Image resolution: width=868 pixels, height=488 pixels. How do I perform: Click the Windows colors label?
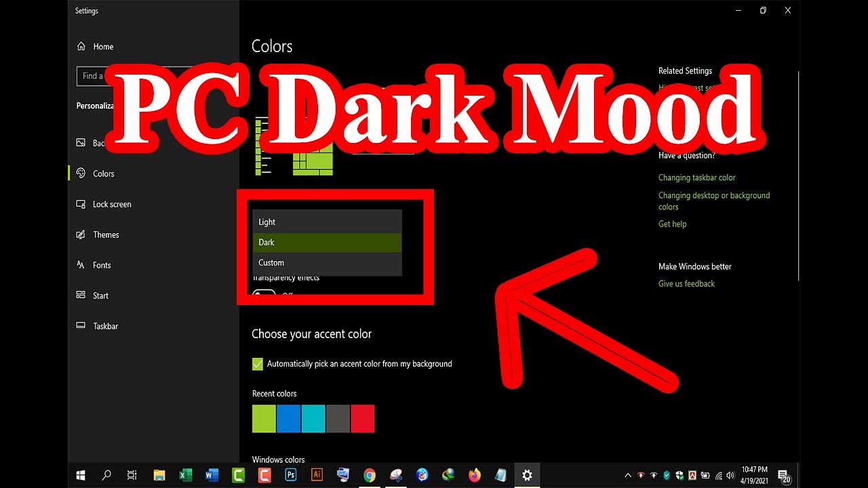[278, 460]
